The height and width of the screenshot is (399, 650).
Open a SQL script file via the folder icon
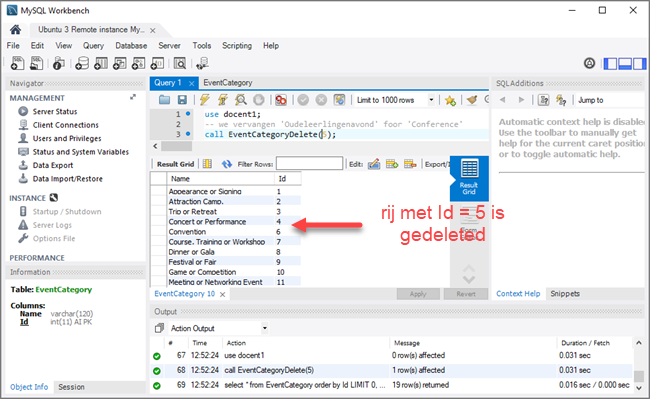coord(165,100)
